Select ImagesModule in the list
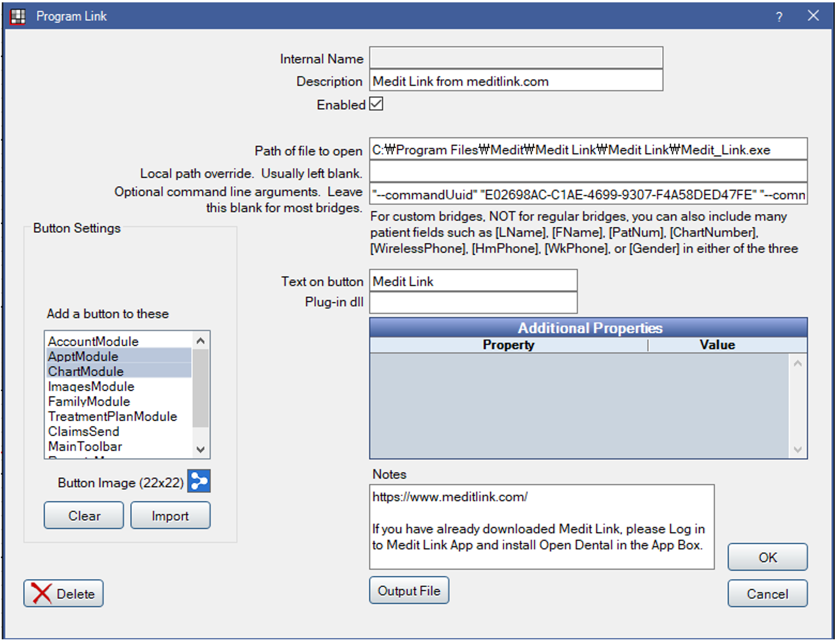839x644 pixels. click(x=119, y=386)
